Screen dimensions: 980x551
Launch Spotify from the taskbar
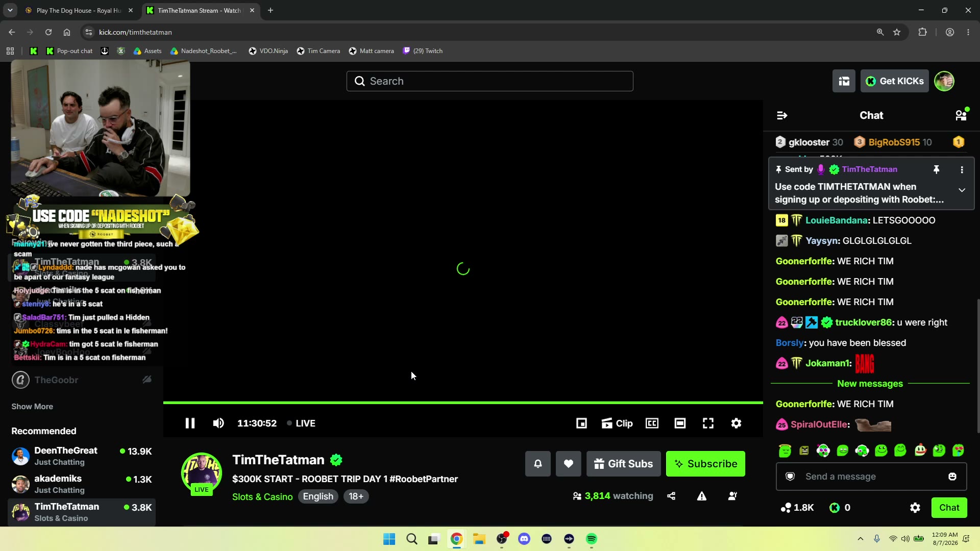[592, 539]
